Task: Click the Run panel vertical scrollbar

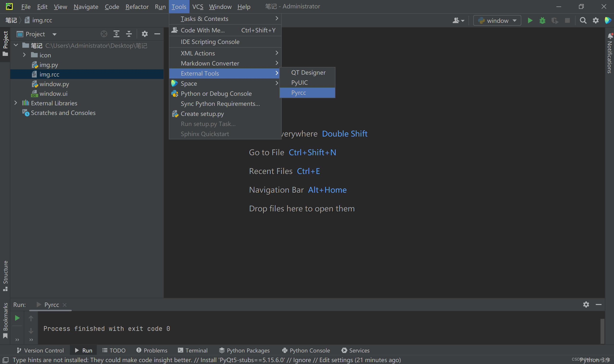Action: tap(602, 331)
